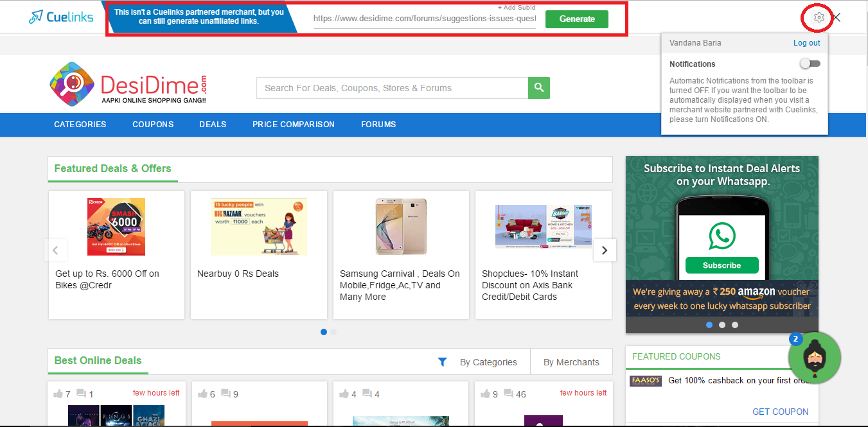Image resolution: width=868 pixels, height=427 pixels.
Task: Select the first WhatsApp banner carousel dot
Action: [709, 325]
